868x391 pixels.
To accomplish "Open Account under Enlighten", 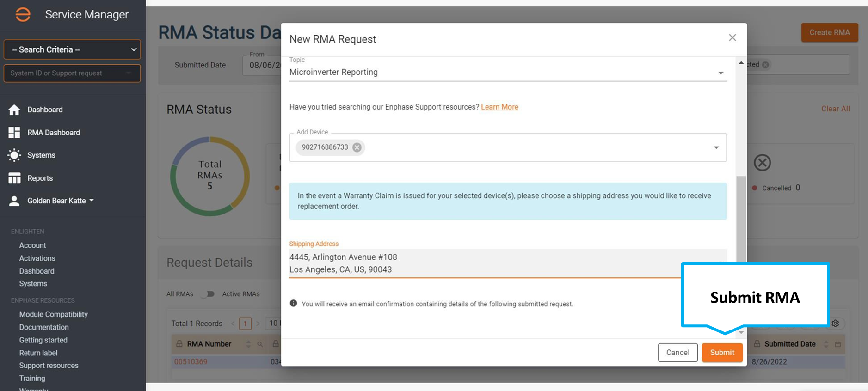I will click(32, 245).
